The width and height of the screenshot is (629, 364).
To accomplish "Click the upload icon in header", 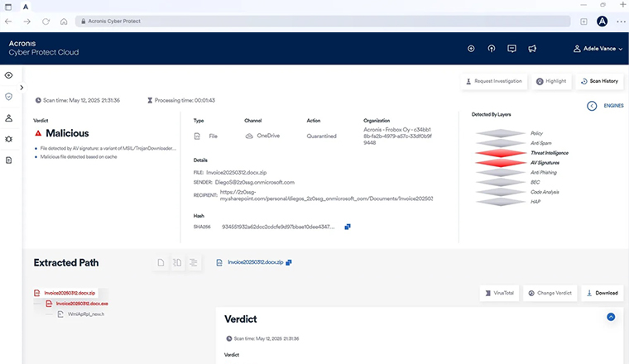I will [492, 49].
